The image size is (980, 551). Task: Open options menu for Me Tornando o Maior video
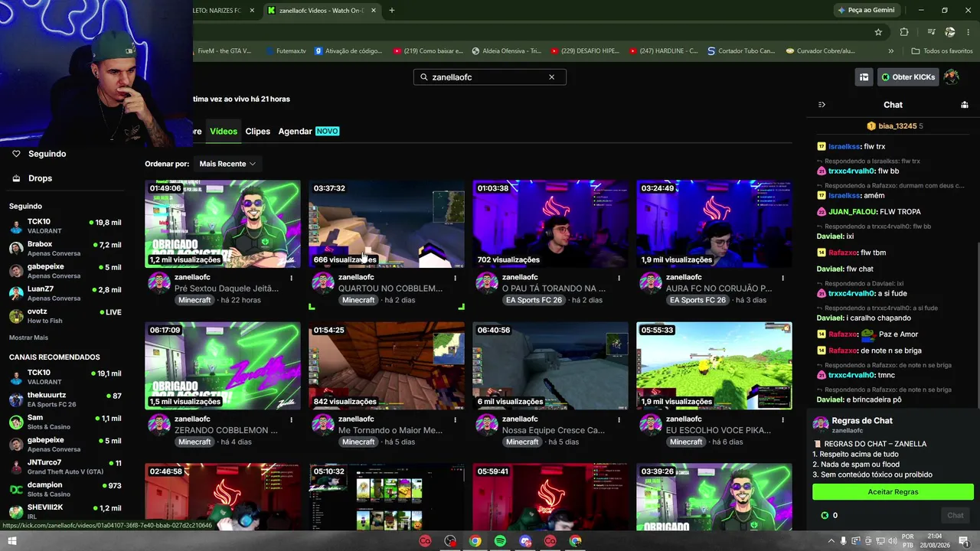point(456,419)
